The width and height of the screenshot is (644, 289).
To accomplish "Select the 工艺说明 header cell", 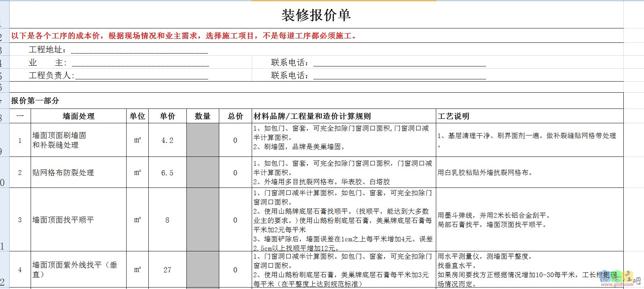I will (x=530, y=116).
